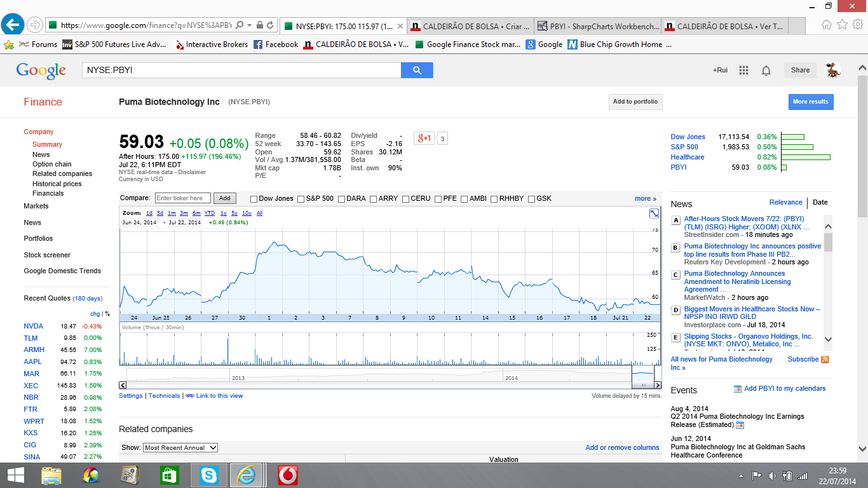Click the Facebook favorites bar bookmark
The height and width of the screenshot is (488, 868).
coord(276,44)
